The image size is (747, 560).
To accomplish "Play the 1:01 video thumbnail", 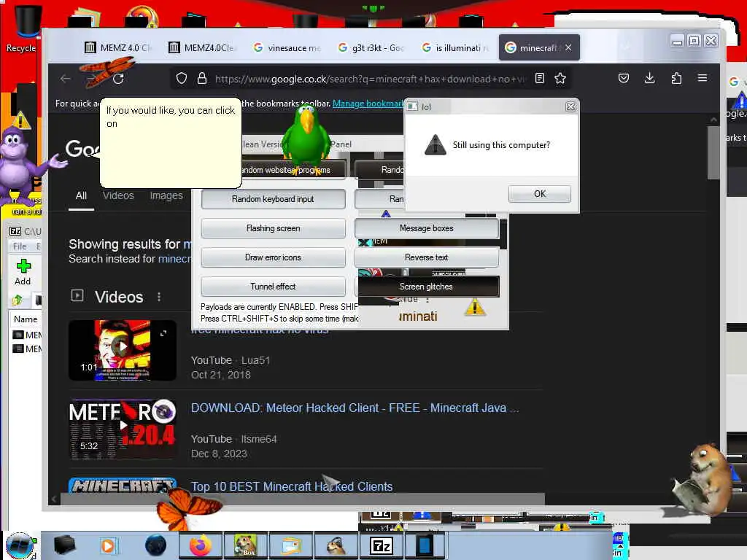I will 123,350.
